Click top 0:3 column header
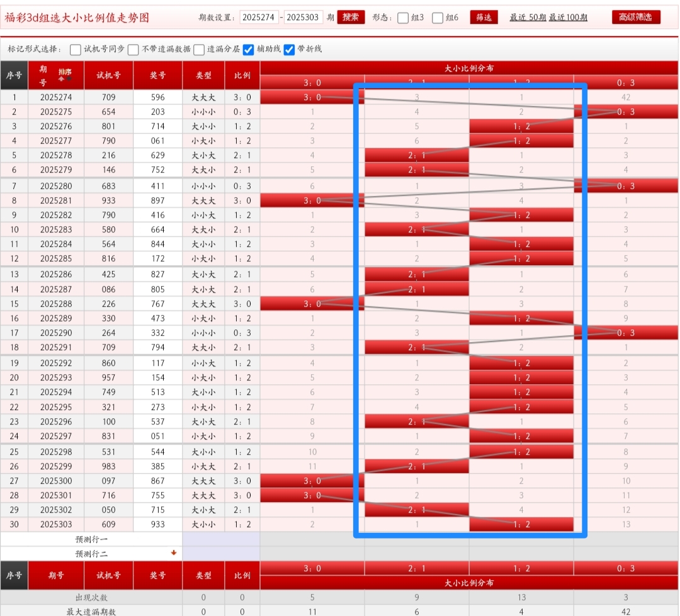This screenshot has height=616, width=680. coord(626,83)
